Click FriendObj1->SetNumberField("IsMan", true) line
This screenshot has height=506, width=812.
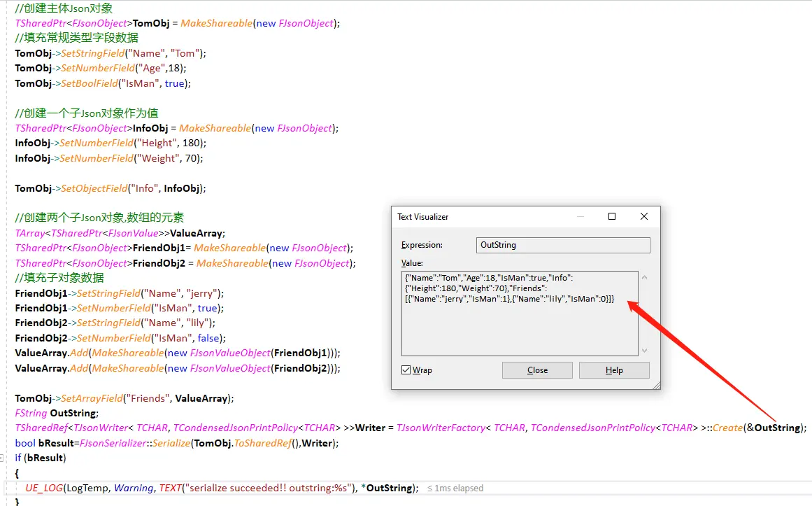[x=119, y=308]
